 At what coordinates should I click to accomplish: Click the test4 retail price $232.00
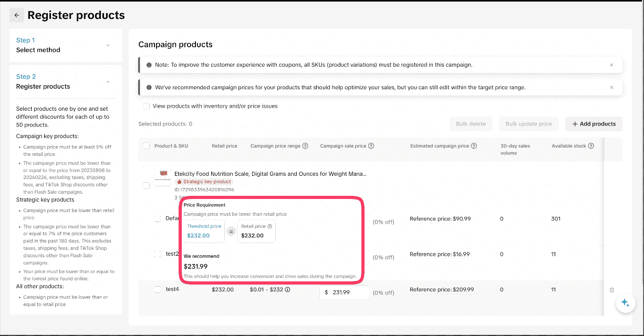pos(223,289)
